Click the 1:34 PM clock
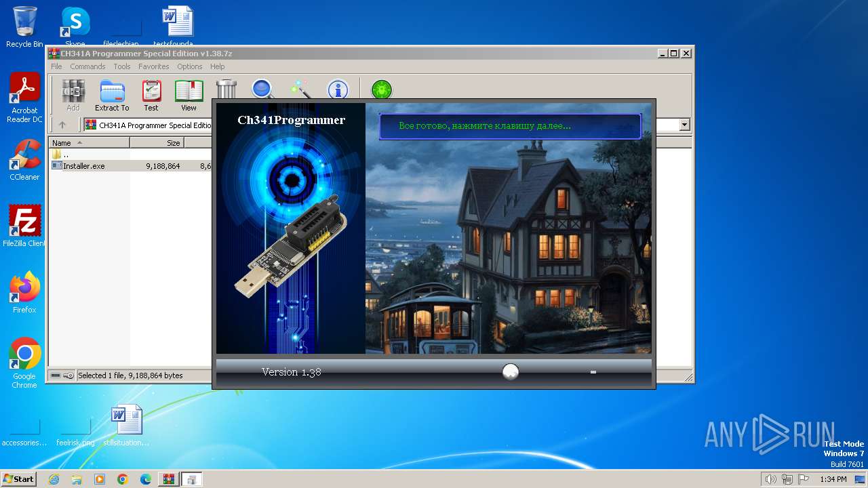Screen dimensions: 868x488 pyautogui.click(x=833, y=479)
